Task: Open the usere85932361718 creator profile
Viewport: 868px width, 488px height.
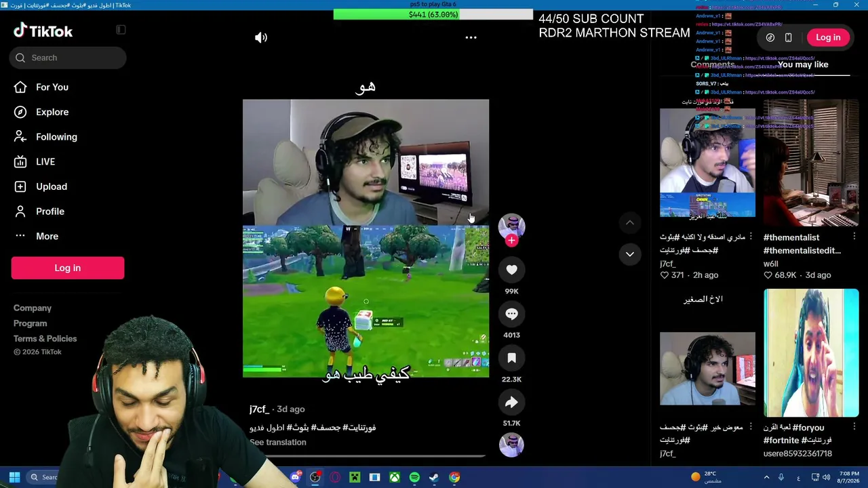Action: [x=797, y=453]
